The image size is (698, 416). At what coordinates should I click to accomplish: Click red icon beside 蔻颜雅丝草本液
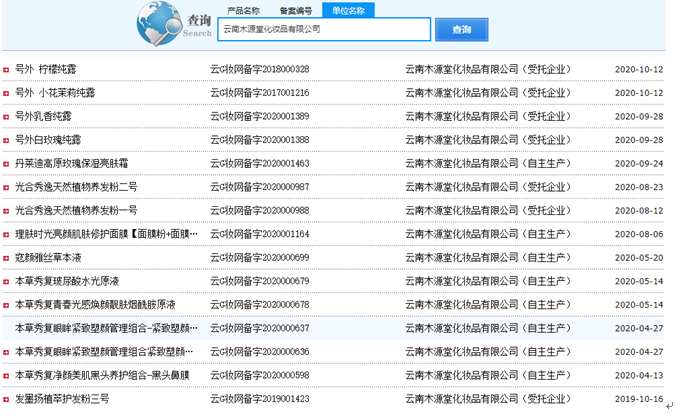6,258
